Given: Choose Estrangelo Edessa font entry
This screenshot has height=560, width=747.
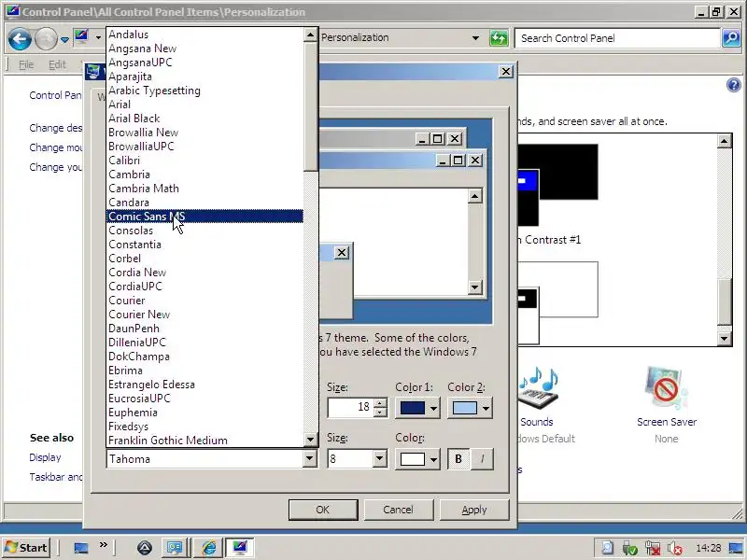Looking at the screenshot, I should tap(204, 385).
